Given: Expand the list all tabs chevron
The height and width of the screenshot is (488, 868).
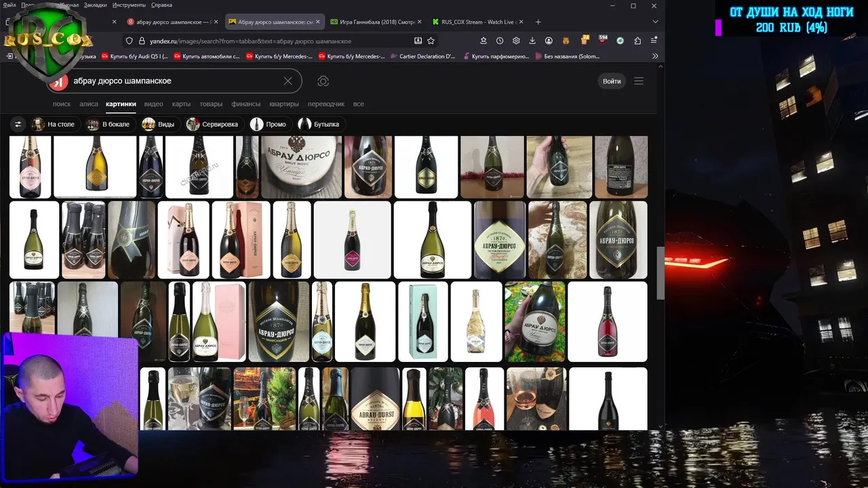Looking at the screenshot, I should click(x=655, y=22).
